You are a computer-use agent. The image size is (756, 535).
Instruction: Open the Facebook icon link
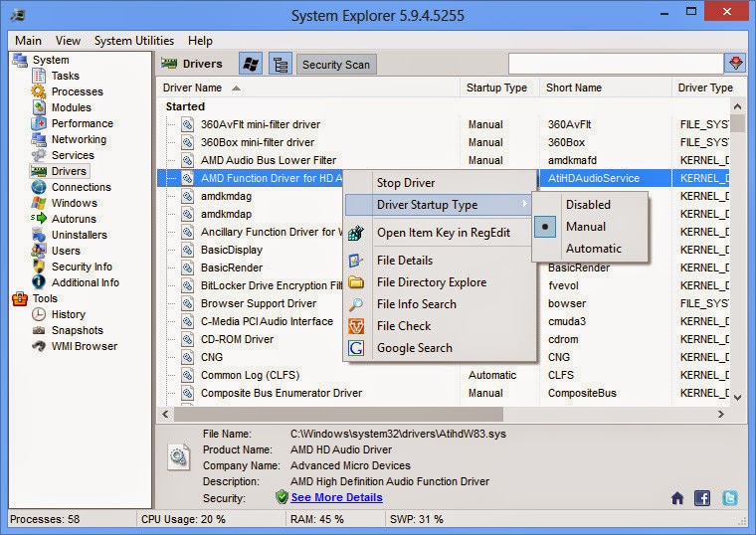point(702,498)
